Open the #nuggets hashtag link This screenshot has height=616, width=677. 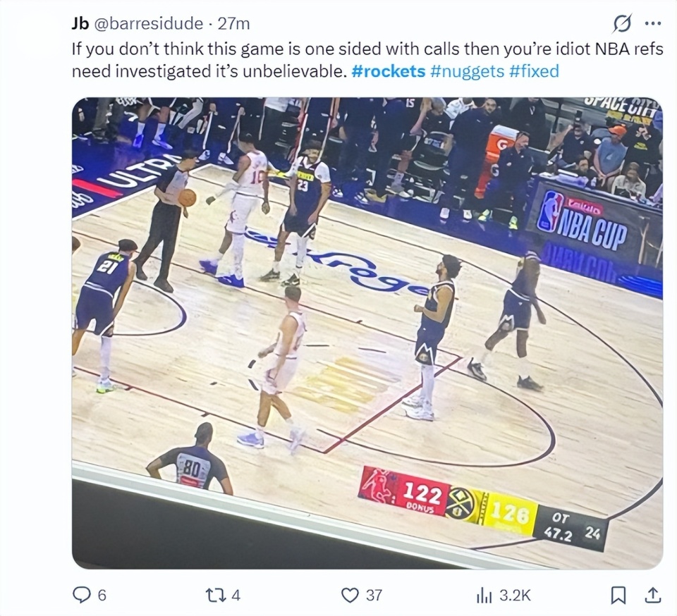(x=467, y=70)
